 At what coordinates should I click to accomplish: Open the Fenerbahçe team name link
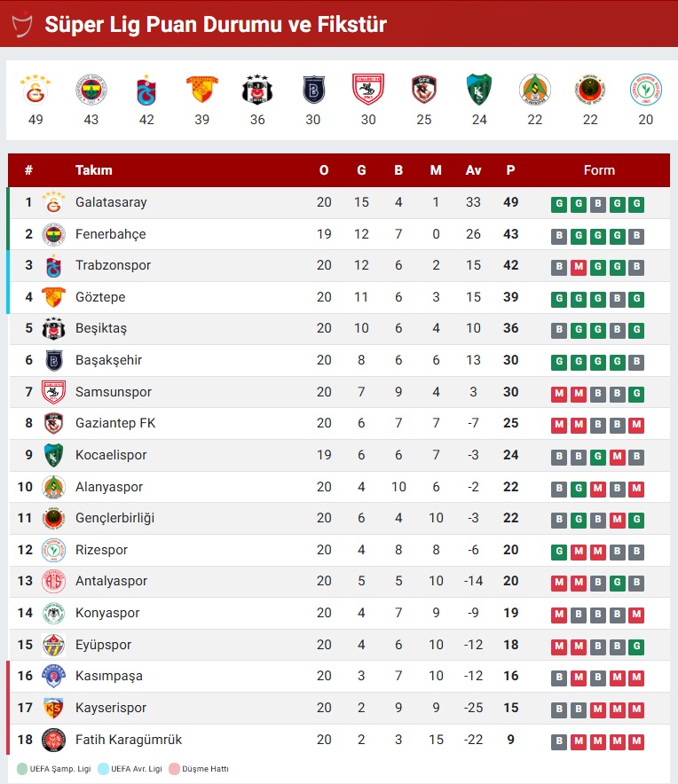(x=113, y=235)
